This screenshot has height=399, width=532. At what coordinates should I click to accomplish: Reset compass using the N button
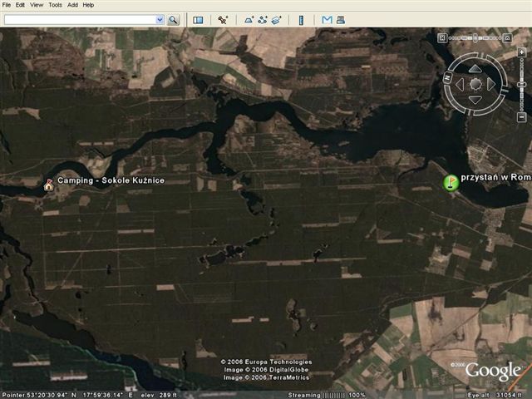(447, 78)
